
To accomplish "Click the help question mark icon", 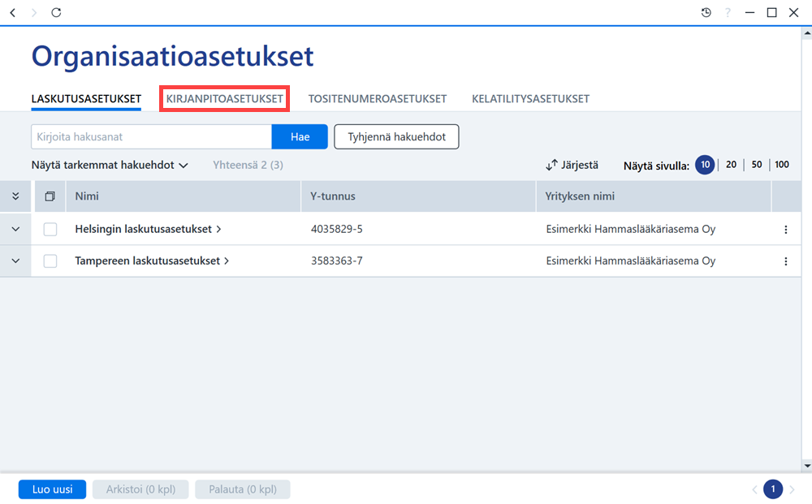I will pyautogui.click(x=728, y=12).
